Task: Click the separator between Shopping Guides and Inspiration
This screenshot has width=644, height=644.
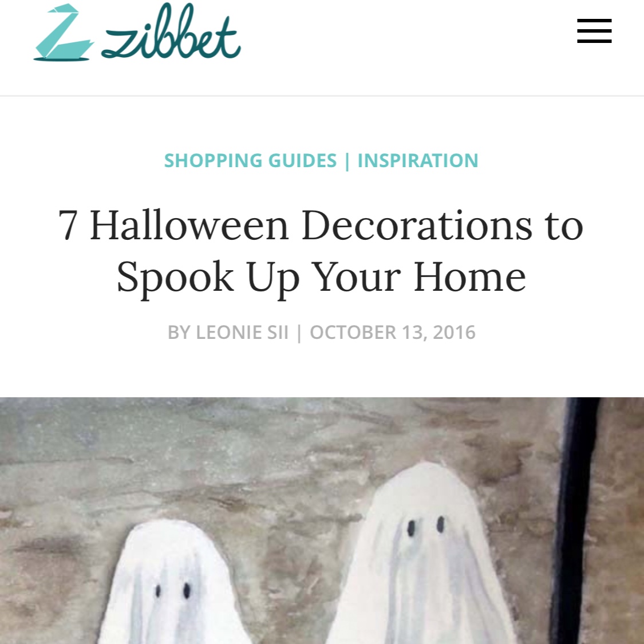Action: pos(347,161)
